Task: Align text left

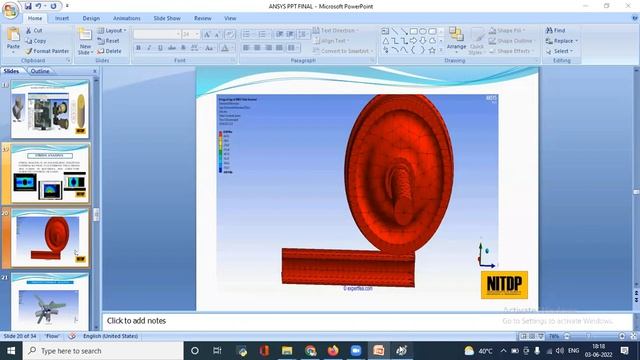Action: (246, 48)
